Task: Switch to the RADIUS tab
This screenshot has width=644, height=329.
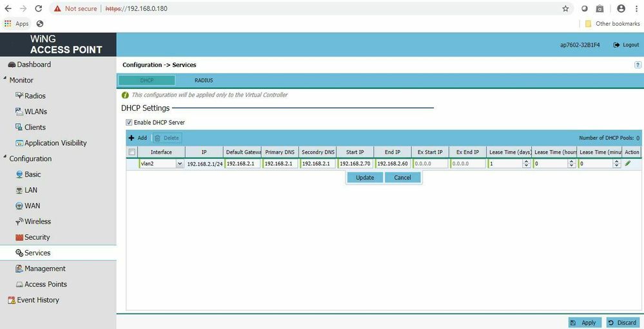Action: pyautogui.click(x=204, y=81)
